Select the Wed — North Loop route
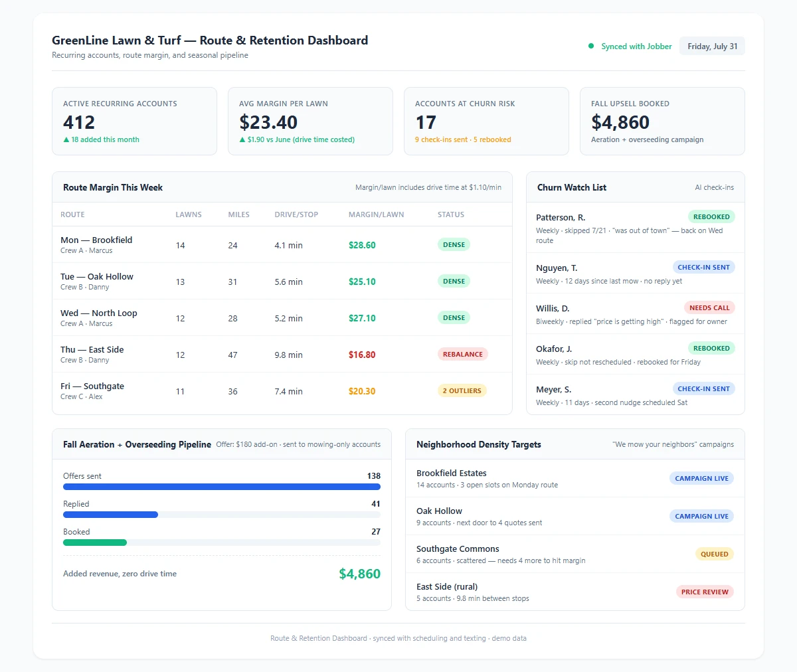 click(282, 318)
